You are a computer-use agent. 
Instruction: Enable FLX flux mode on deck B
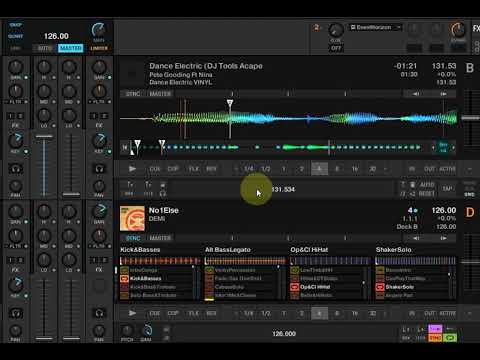(x=194, y=169)
